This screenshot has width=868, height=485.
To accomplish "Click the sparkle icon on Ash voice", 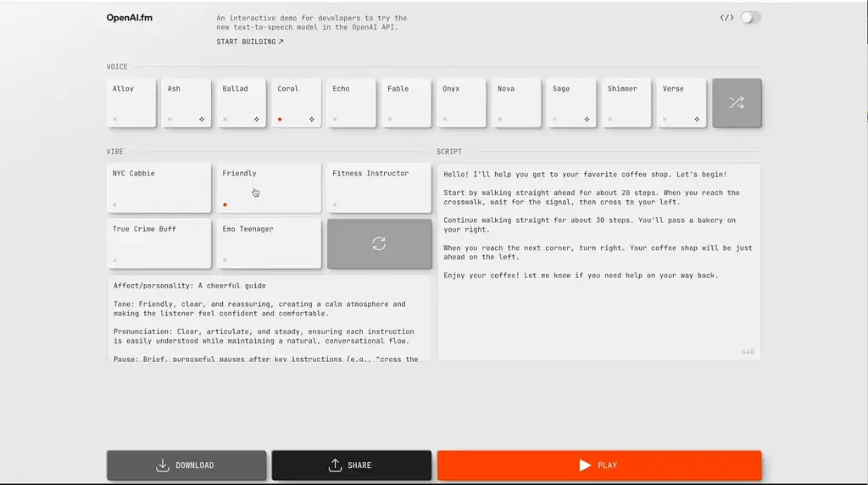I will pos(202,120).
